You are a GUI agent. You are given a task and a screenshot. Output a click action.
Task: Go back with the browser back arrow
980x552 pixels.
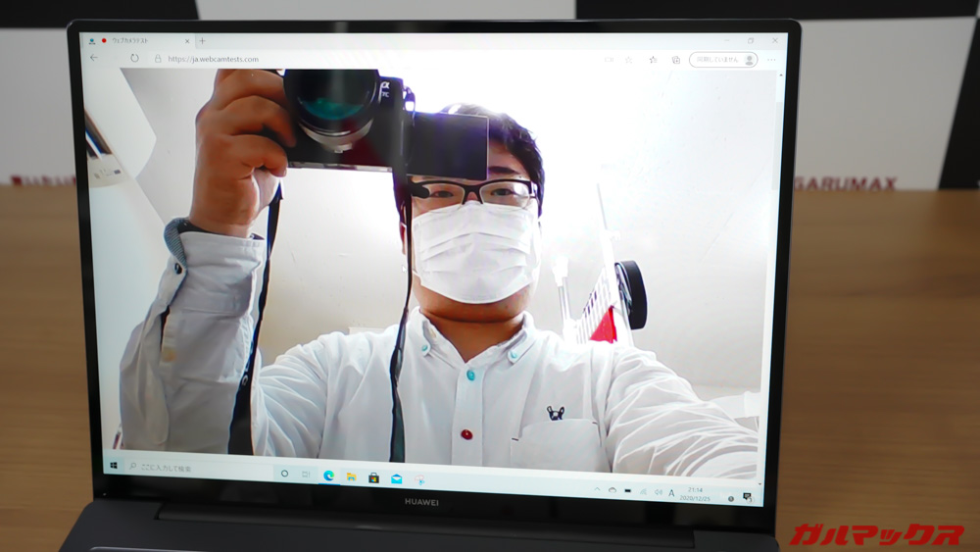[x=94, y=58]
